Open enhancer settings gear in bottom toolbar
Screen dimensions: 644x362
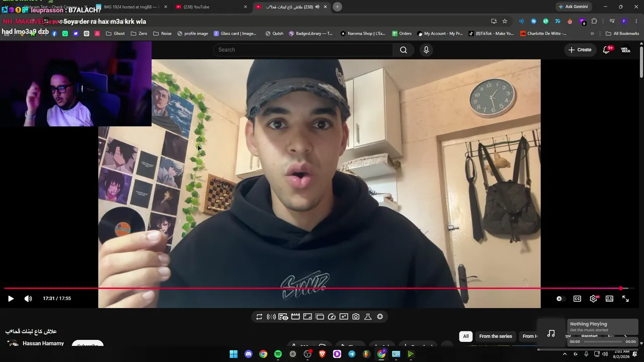tap(380, 317)
